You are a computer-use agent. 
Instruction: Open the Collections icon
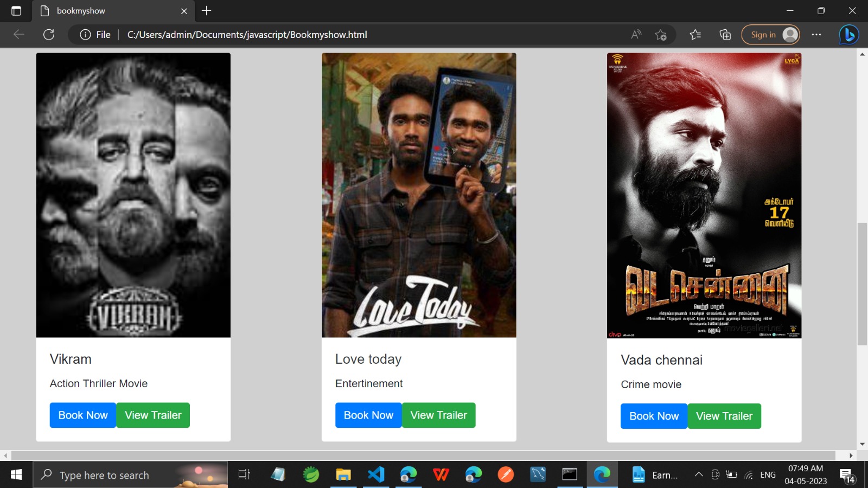point(725,35)
